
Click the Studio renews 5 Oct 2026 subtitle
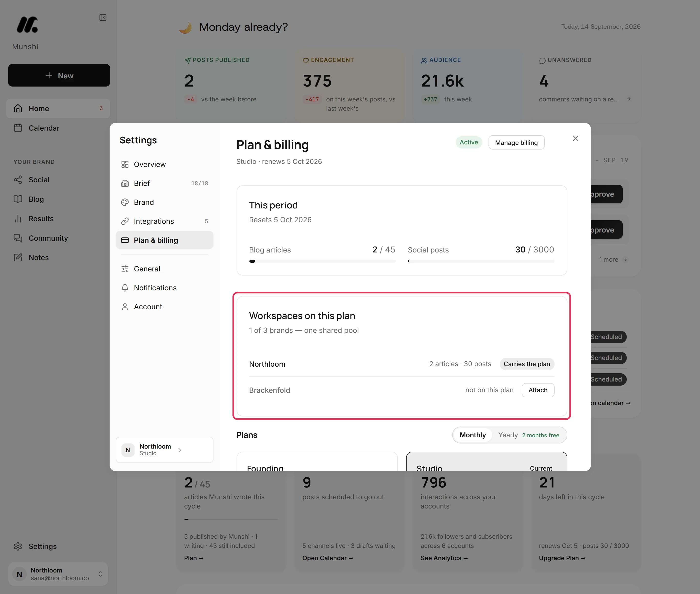tap(279, 162)
